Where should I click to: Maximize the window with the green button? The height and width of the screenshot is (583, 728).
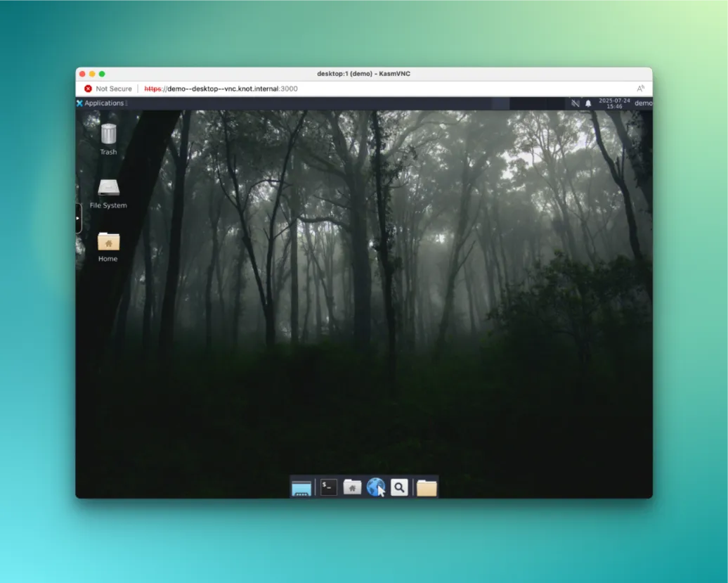tap(102, 74)
